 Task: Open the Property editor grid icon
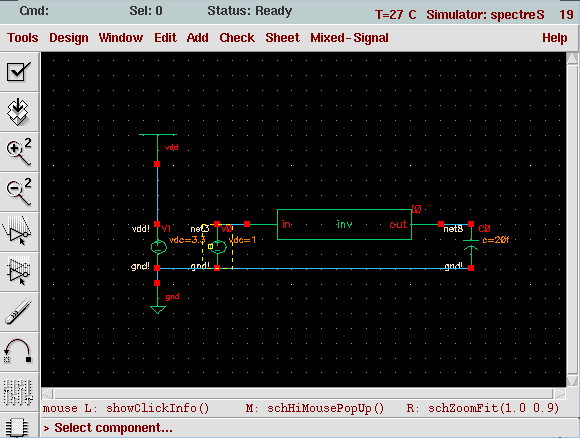click(19, 391)
